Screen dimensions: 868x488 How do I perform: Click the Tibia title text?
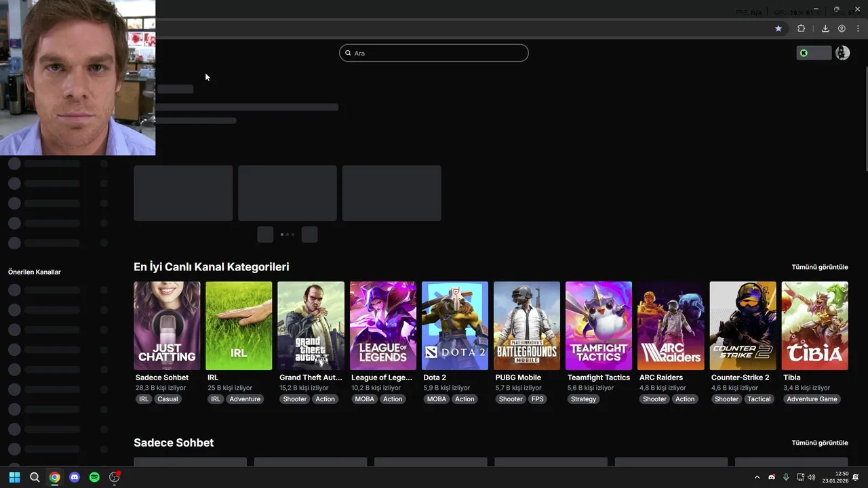click(x=792, y=378)
